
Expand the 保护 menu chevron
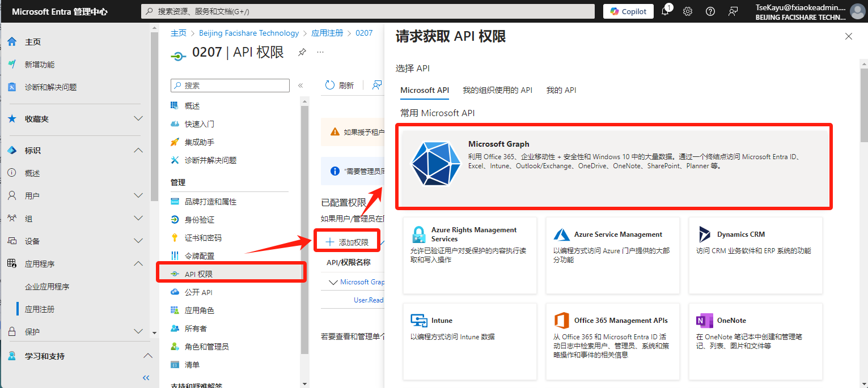coord(138,332)
